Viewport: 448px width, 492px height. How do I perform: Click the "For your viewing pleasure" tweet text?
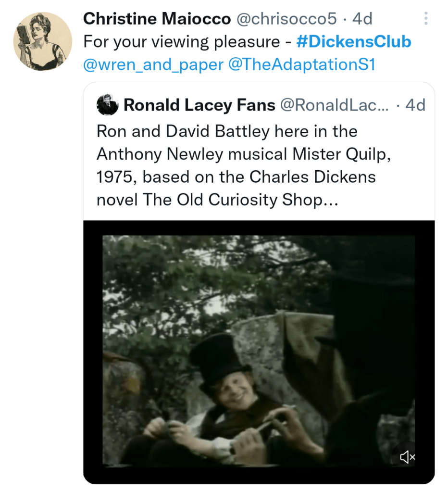tap(182, 42)
